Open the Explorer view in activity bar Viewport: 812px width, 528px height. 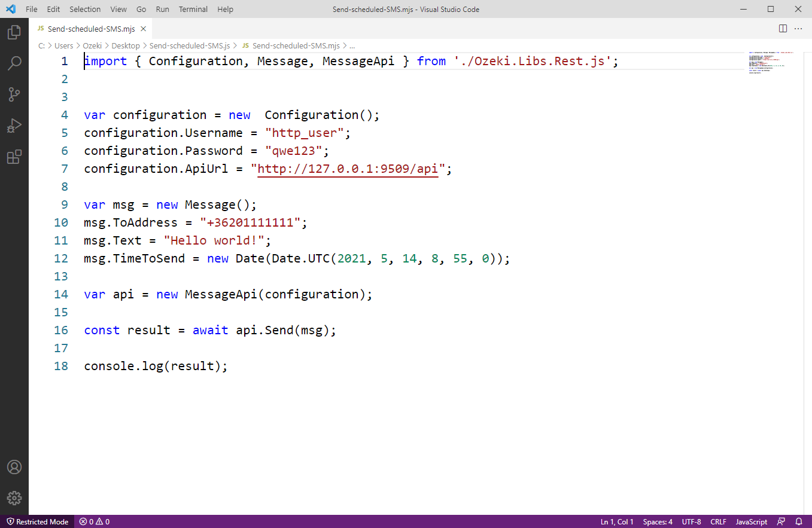[x=14, y=32]
